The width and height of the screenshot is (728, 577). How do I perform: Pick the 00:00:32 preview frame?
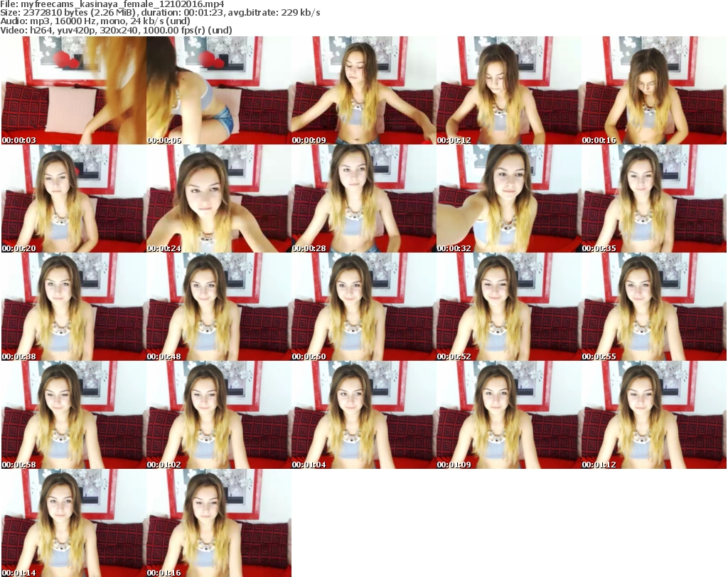point(509,198)
